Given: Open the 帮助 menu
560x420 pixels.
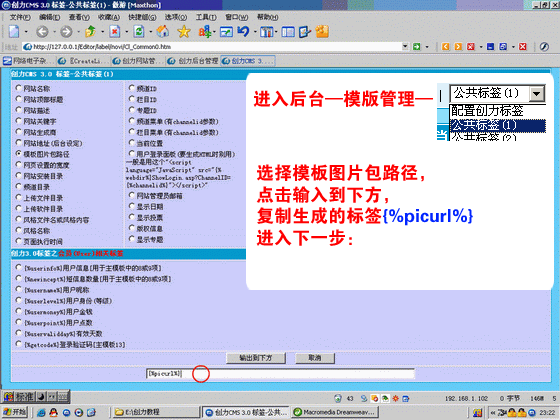Looking at the screenshot, I should 268,17.
